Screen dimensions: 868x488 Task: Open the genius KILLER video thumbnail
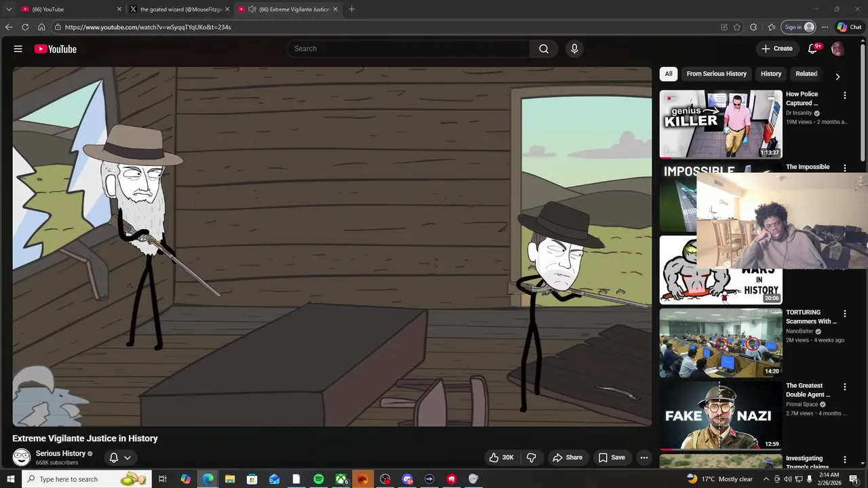[x=721, y=124]
